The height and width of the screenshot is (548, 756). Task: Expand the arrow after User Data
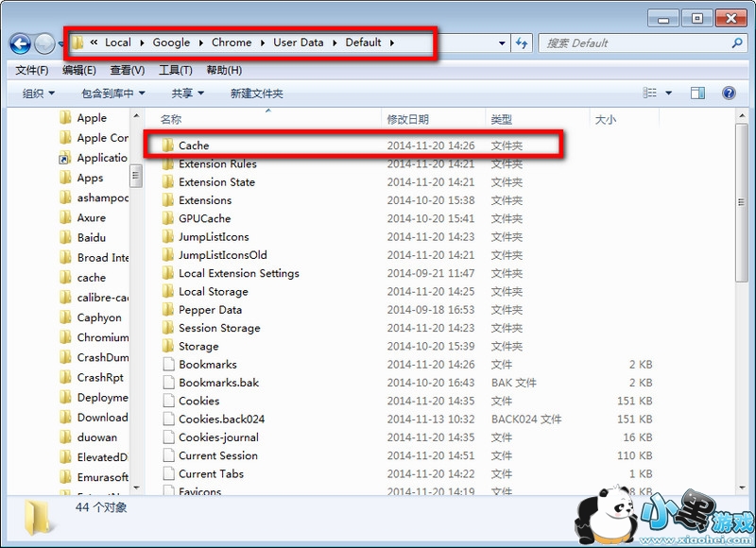335,43
